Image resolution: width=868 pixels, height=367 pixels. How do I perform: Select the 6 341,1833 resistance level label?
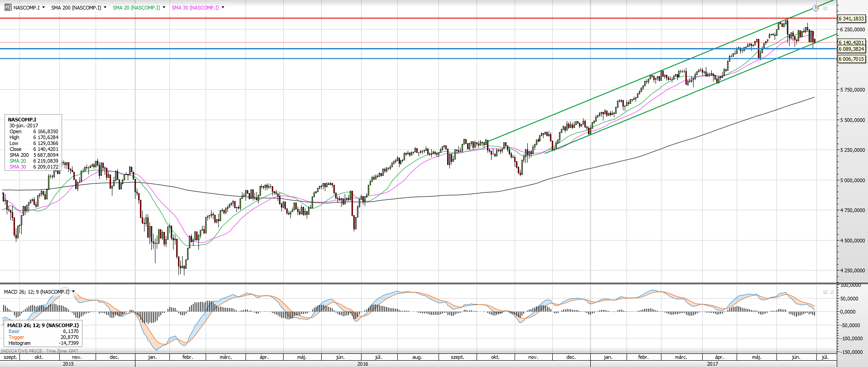tap(851, 19)
